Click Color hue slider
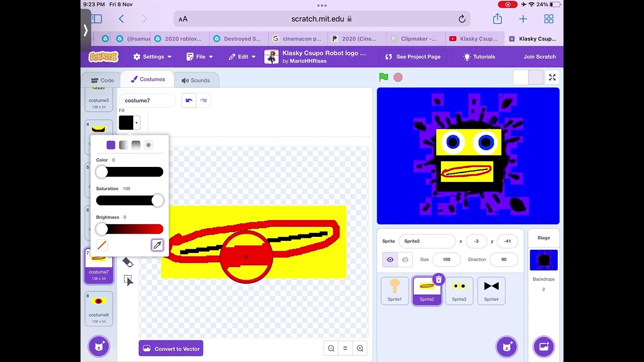This screenshot has width=644, height=362. 130,172
